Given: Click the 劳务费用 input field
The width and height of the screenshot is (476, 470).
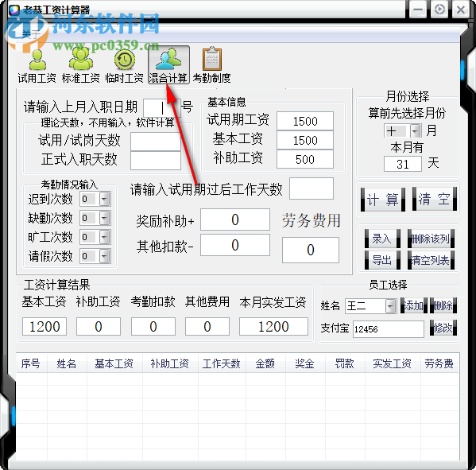Looking at the screenshot, I should point(311,250).
